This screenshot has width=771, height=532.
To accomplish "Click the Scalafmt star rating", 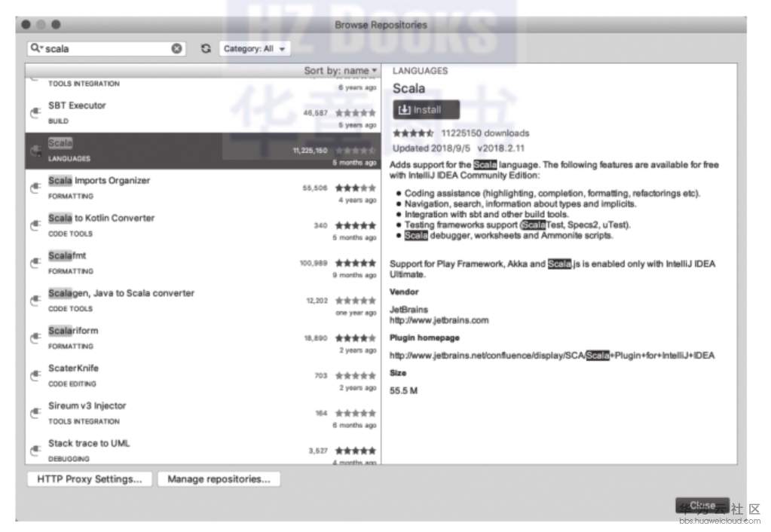I will pyautogui.click(x=356, y=263).
